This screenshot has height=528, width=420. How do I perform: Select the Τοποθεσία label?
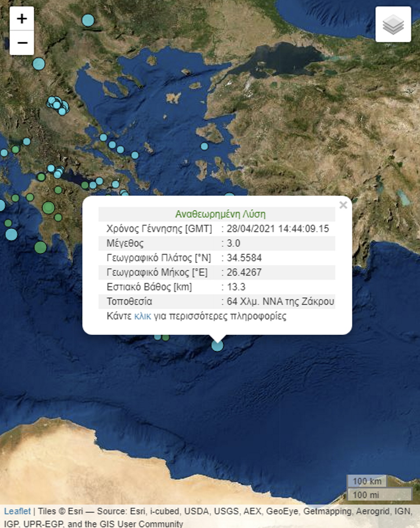129,302
